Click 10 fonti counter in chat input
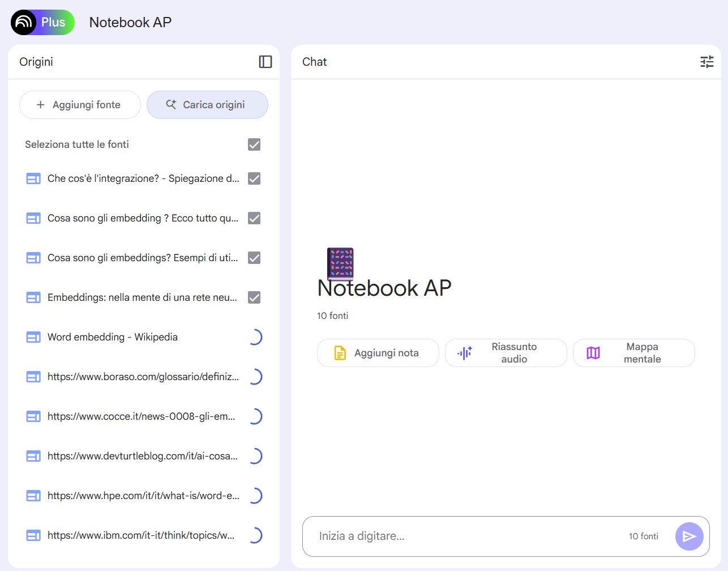The image size is (728, 571). coord(644,536)
